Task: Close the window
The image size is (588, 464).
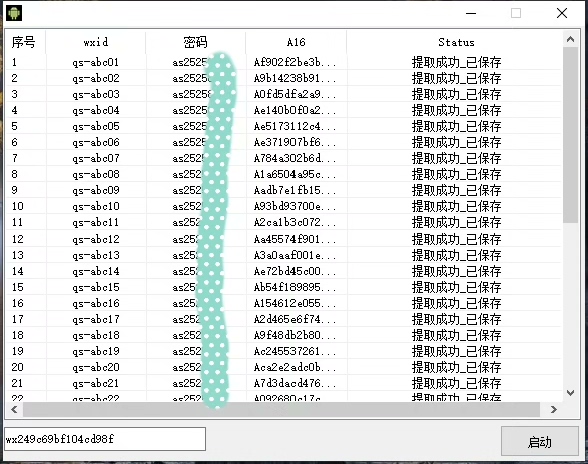Action: pyautogui.click(x=562, y=13)
